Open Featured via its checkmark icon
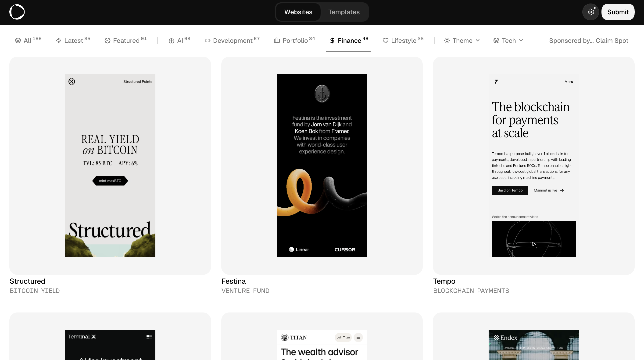The height and width of the screenshot is (360, 644). pyautogui.click(x=107, y=40)
